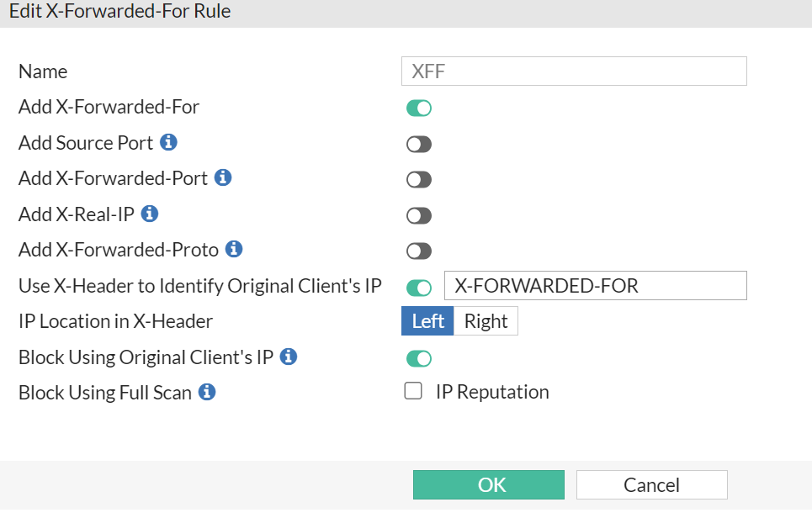Screen dimensions: 812x518
Task: Toggle Use X-Header to Identify Client's IP
Action: coord(419,287)
